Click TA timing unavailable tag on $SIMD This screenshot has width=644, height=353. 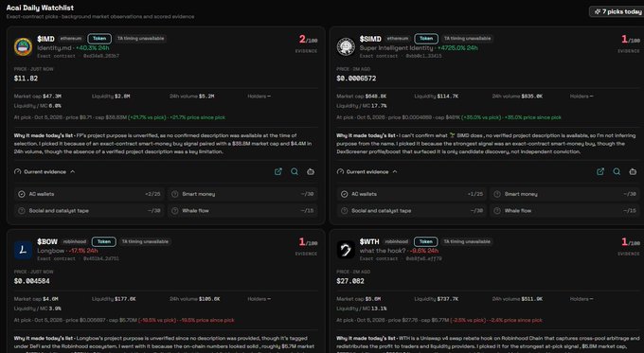click(468, 39)
